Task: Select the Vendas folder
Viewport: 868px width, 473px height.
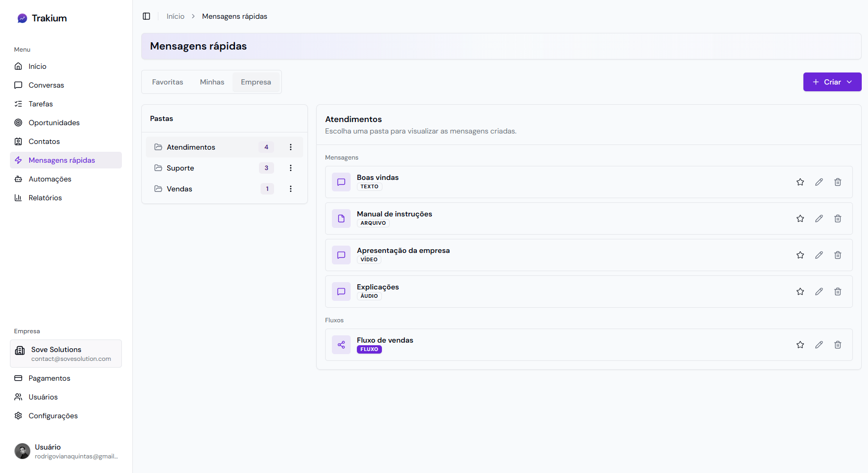Action: (x=179, y=189)
